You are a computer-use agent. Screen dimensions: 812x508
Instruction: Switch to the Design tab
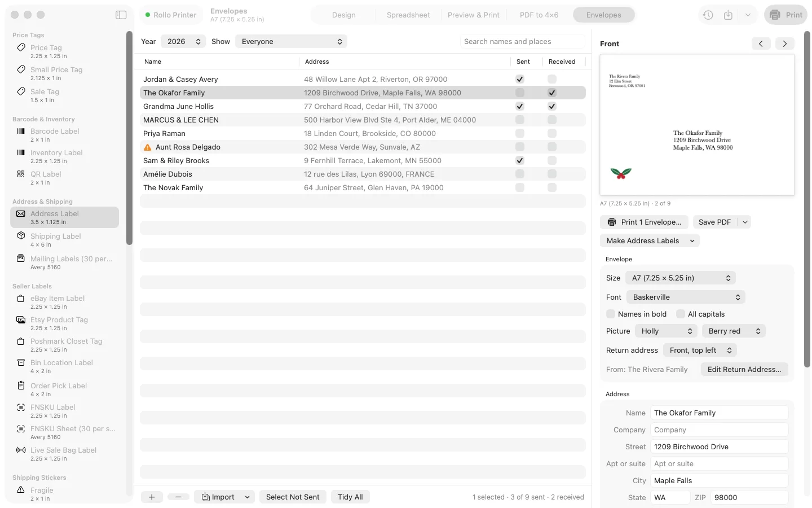coord(343,15)
